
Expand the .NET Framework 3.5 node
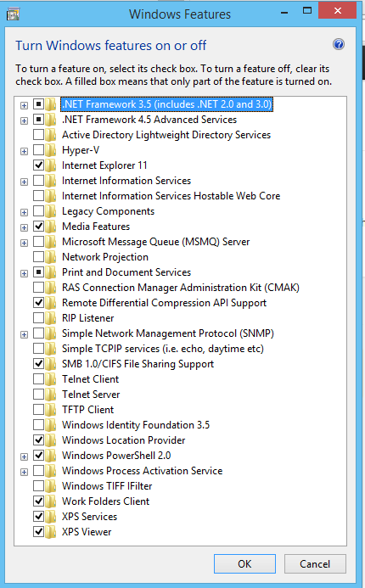24,105
